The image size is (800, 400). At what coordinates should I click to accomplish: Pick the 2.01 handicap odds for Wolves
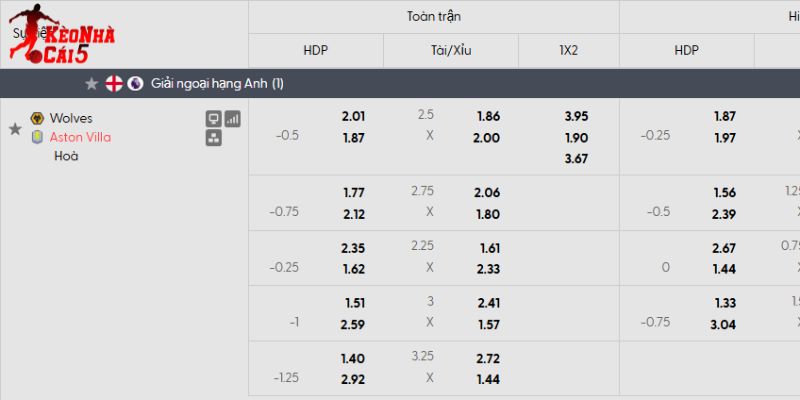[x=353, y=116]
